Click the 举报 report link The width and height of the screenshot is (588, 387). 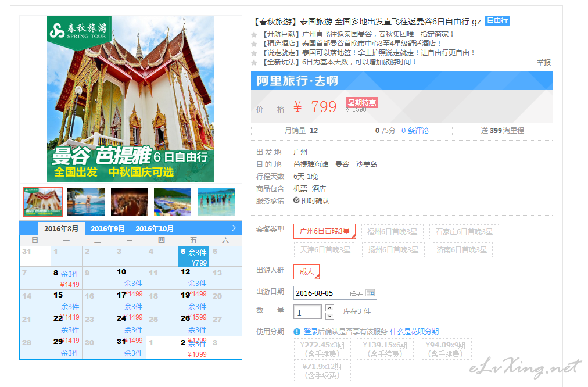click(x=543, y=63)
